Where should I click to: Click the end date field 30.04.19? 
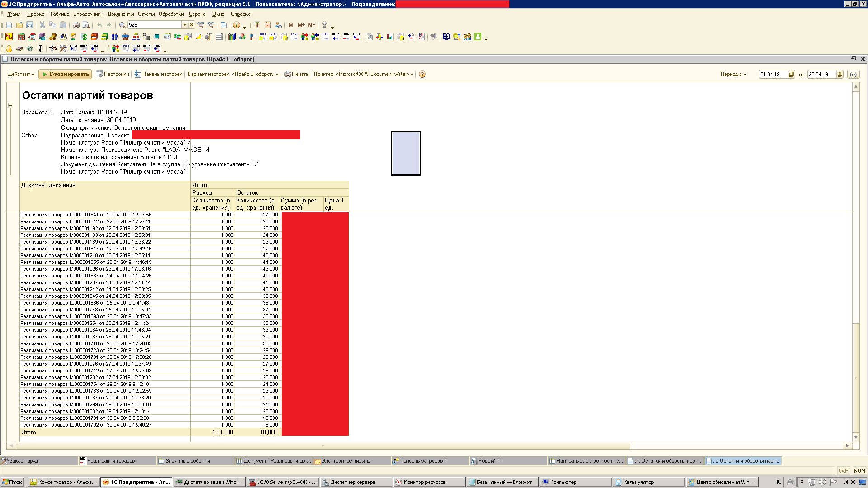click(x=822, y=75)
